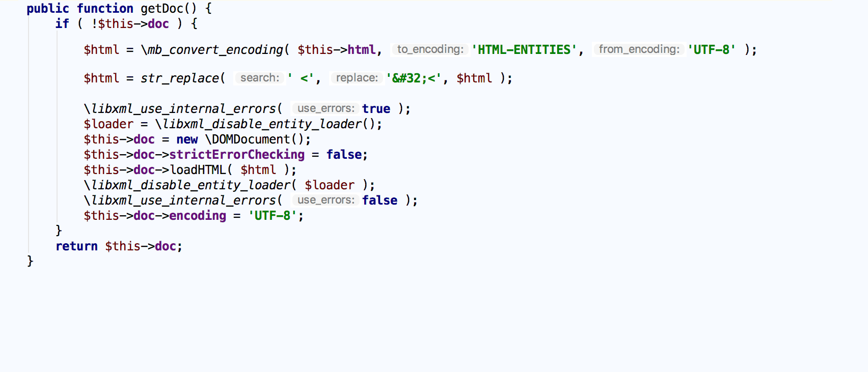Click the encoding property
868x372 pixels.
[x=198, y=216]
